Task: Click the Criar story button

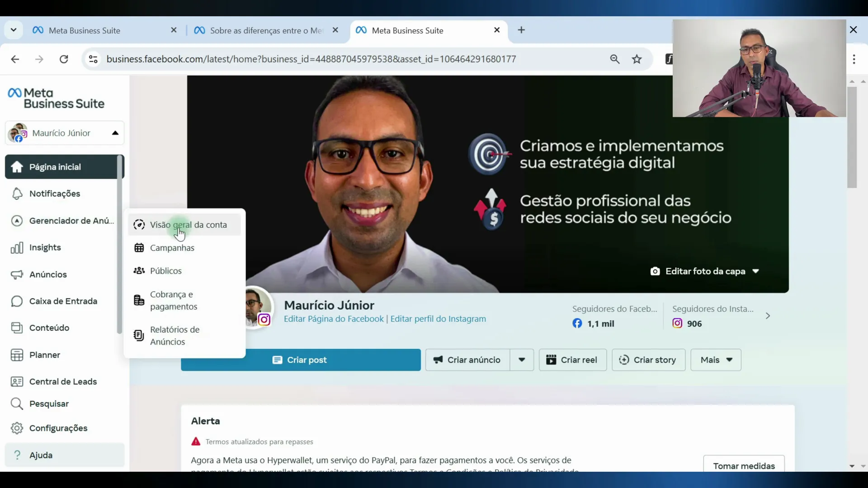Action: (x=649, y=360)
